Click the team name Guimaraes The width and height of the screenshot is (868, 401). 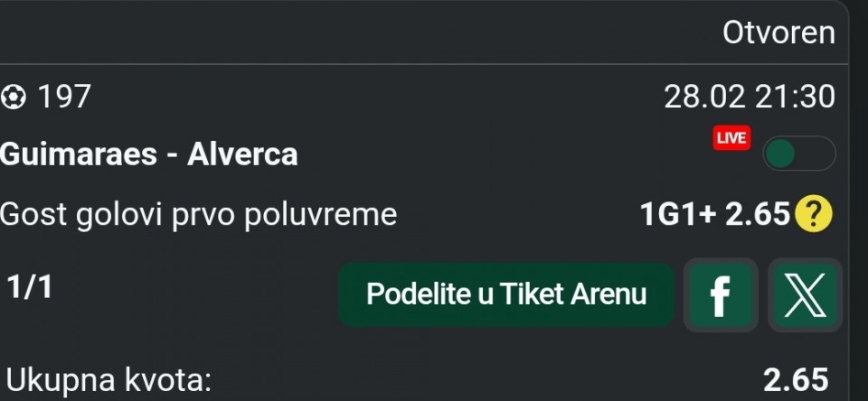click(76, 154)
